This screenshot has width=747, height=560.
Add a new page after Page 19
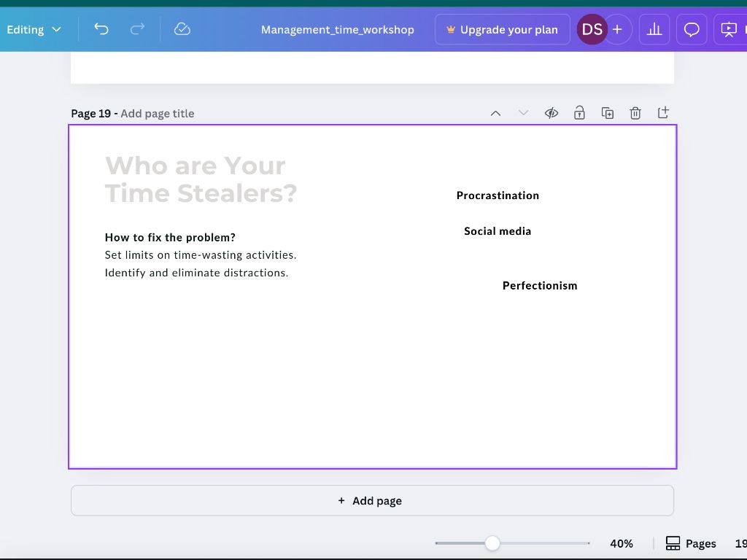click(x=663, y=113)
